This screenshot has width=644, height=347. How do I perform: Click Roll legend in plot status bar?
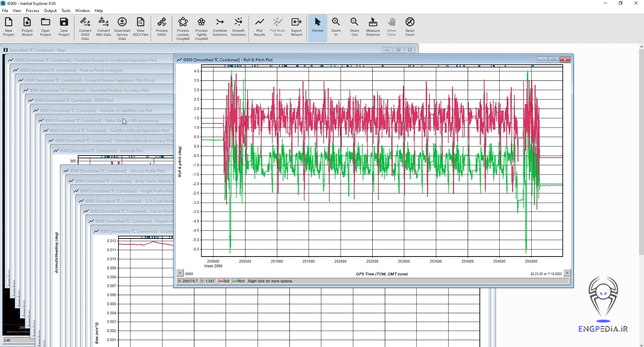point(224,281)
